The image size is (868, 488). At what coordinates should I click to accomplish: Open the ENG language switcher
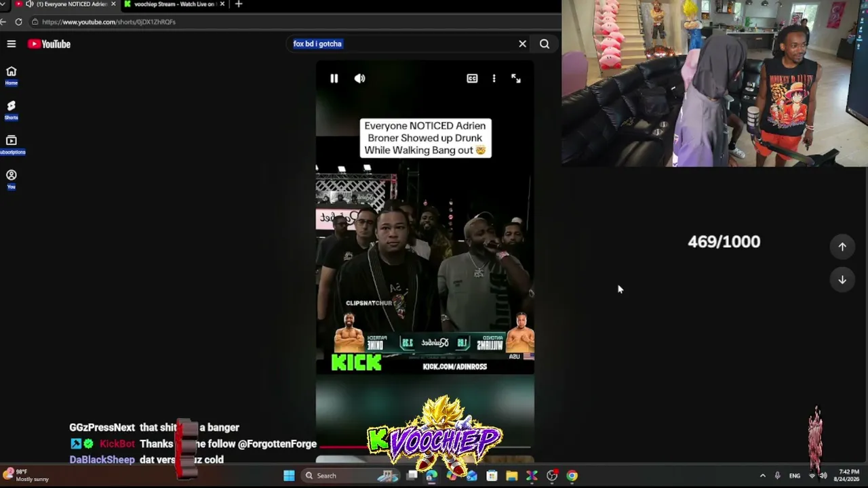pyautogui.click(x=795, y=476)
